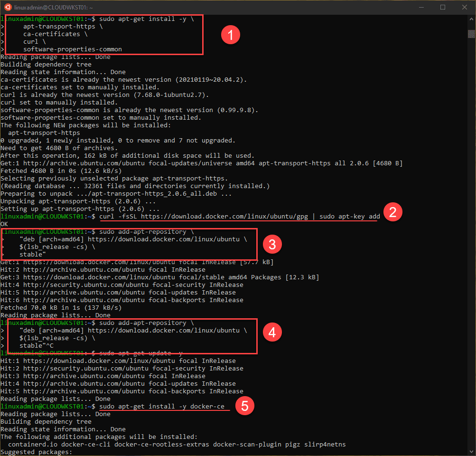This screenshot has height=456, width=476.
Task: Click the 'ca-certificates set to manually installed.' line
Action: click(80, 87)
